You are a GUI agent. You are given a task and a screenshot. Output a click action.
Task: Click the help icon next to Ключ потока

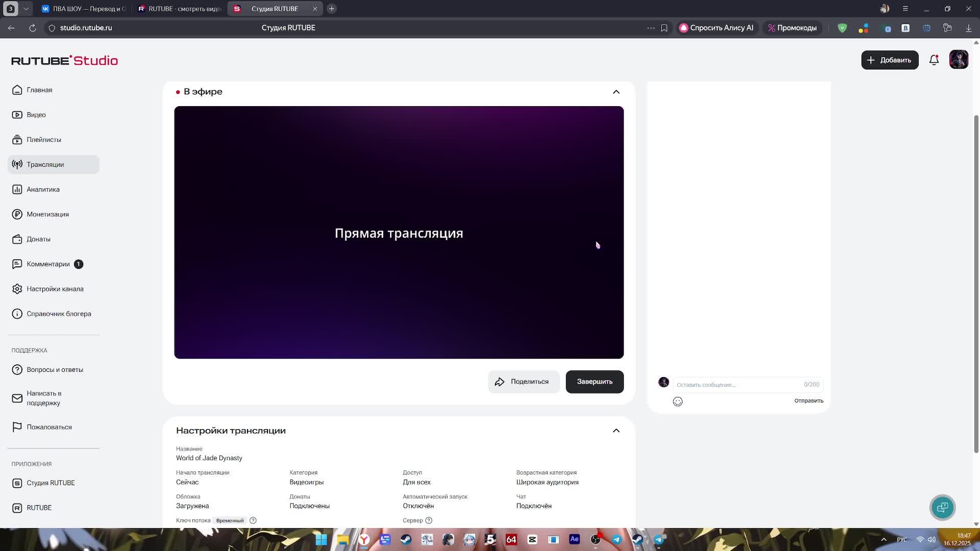253,520
